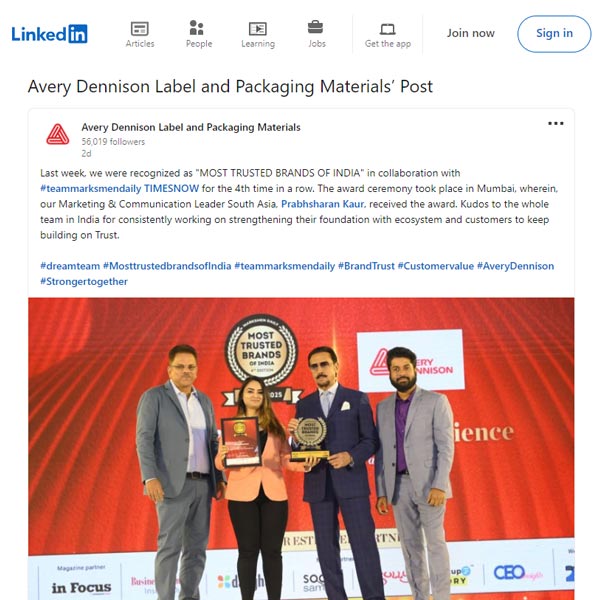Open Avery Dennison Label and Packaging Materials profile name
Screen dimensions: 600x600
(191, 127)
